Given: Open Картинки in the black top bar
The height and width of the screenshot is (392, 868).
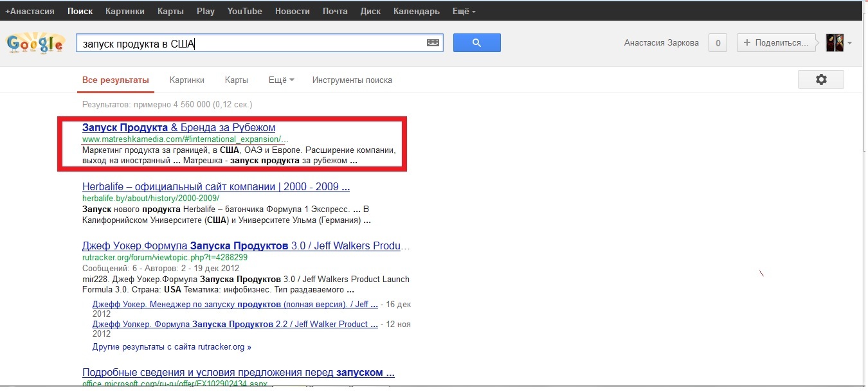Looking at the screenshot, I should 125,12.
